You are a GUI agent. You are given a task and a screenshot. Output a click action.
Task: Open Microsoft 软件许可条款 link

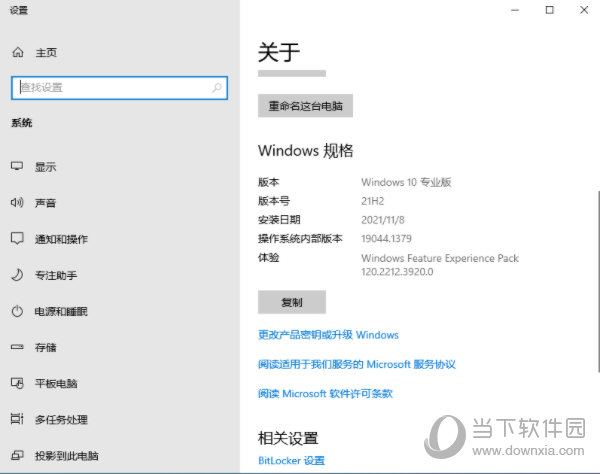(x=325, y=394)
